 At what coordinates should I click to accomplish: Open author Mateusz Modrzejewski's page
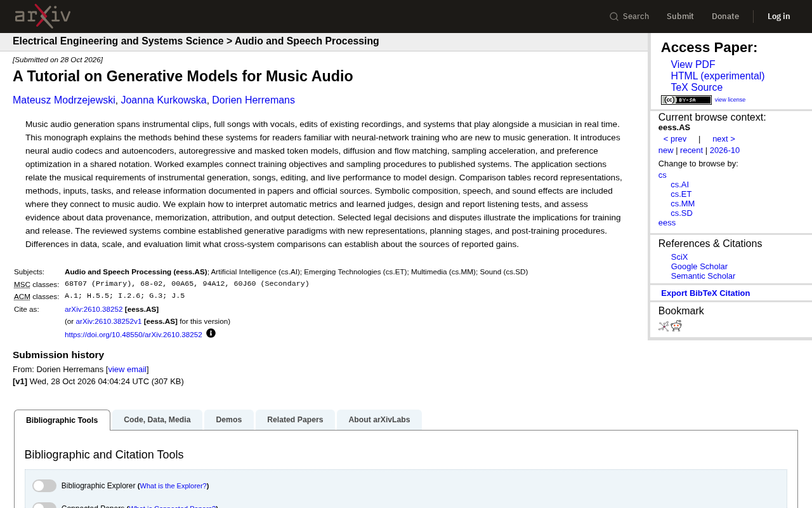[64, 100]
